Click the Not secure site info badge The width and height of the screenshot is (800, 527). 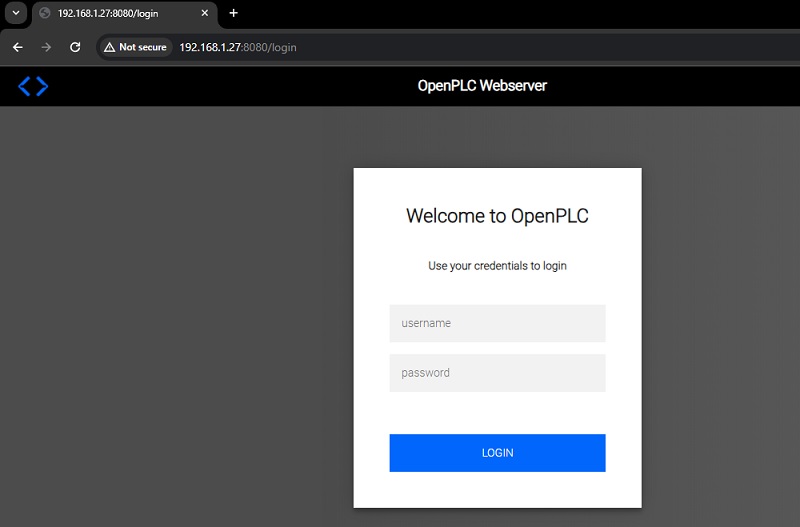(x=135, y=47)
